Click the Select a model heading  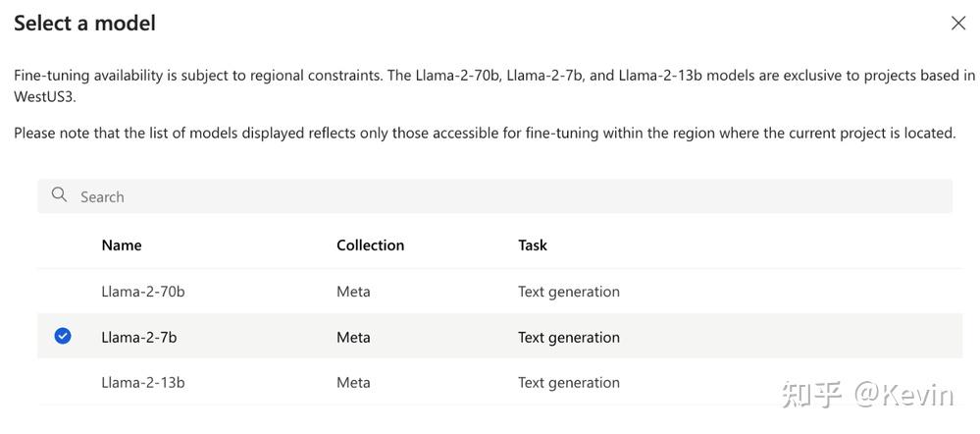[84, 24]
